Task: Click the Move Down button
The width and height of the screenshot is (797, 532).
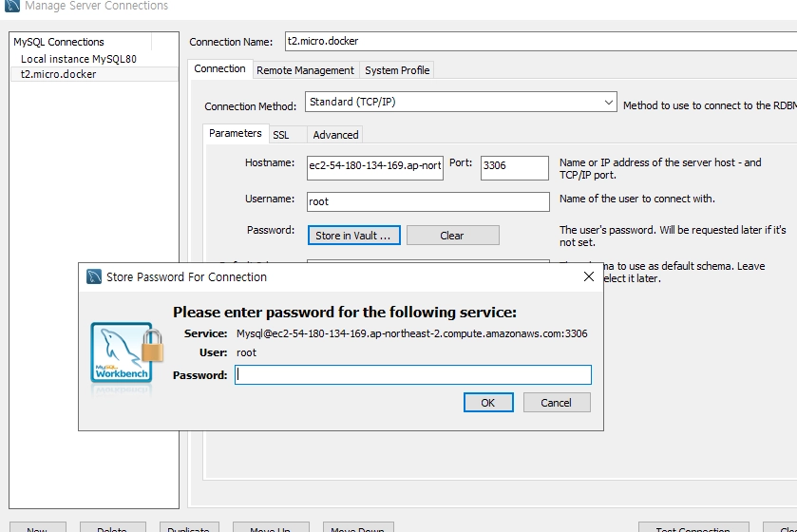Action: point(358,527)
